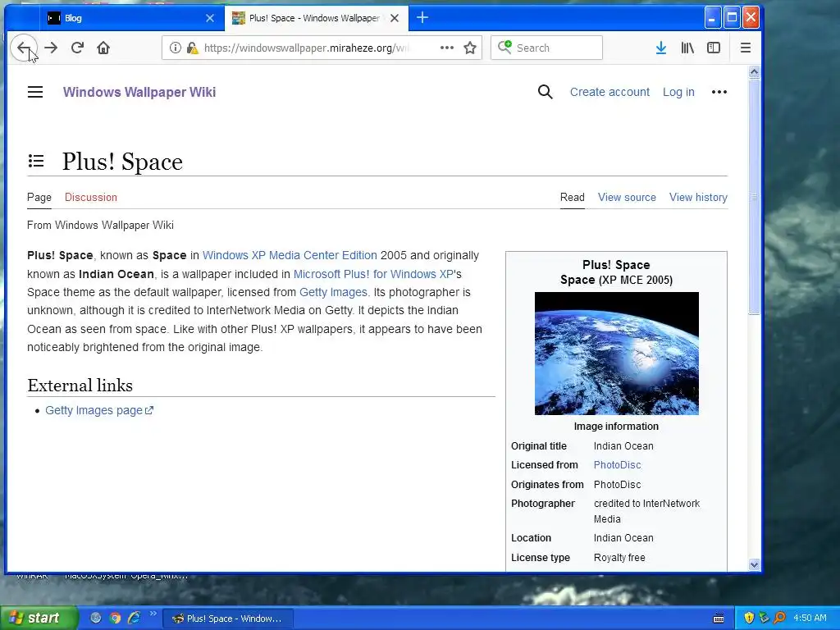This screenshot has height=630, width=840.
Task: Expand the quick launch overflow chevron
Action: coord(153,614)
